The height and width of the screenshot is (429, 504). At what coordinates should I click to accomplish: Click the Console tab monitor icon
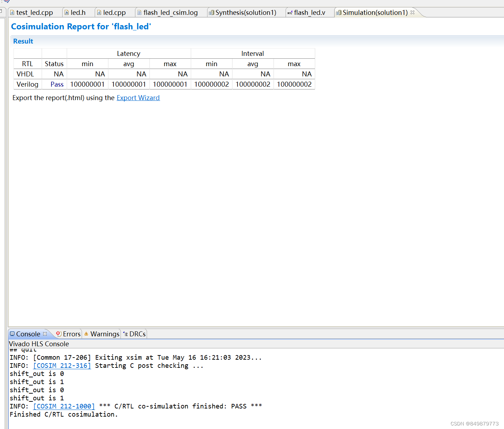[x=12, y=334]
